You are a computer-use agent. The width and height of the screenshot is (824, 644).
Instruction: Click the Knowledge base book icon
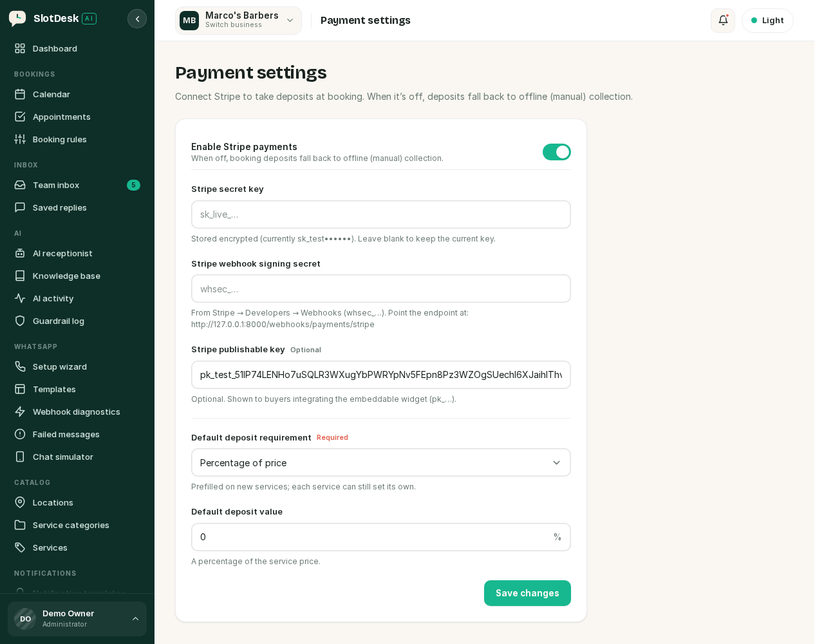(20, 276)
